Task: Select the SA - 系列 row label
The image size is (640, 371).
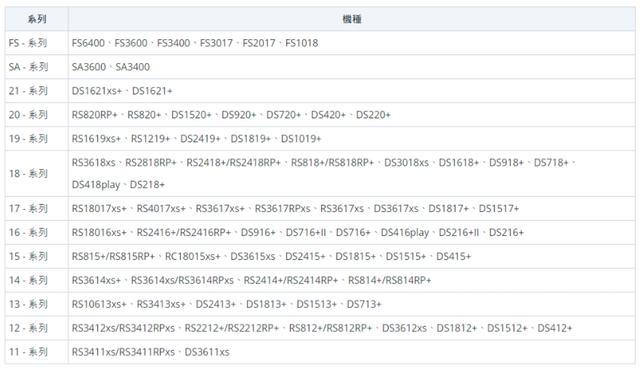Action: point(29,67)
